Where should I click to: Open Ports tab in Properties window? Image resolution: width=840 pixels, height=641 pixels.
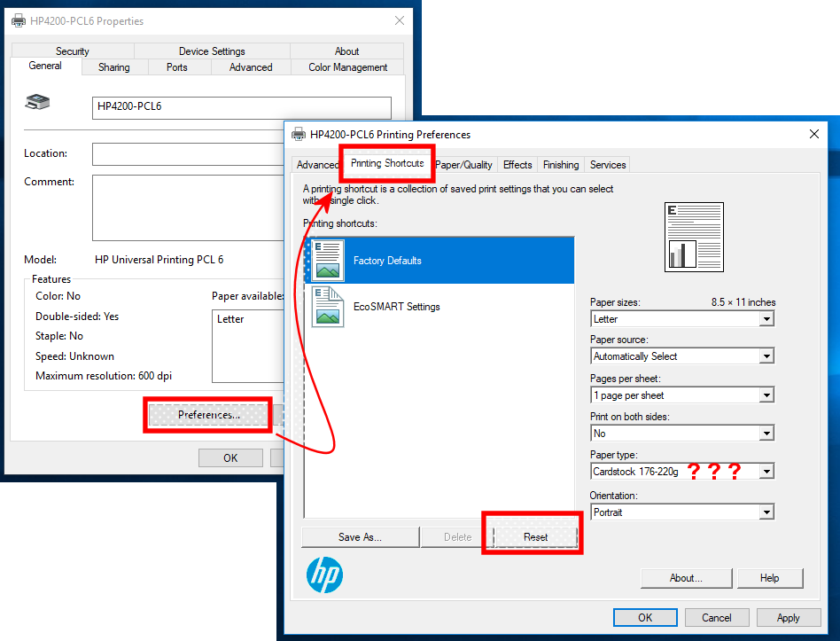177,67
